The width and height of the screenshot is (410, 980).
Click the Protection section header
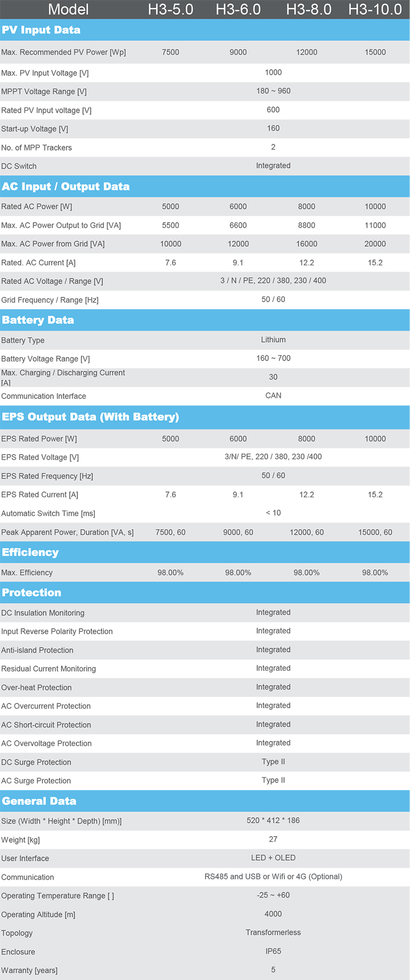coord(31,592)
